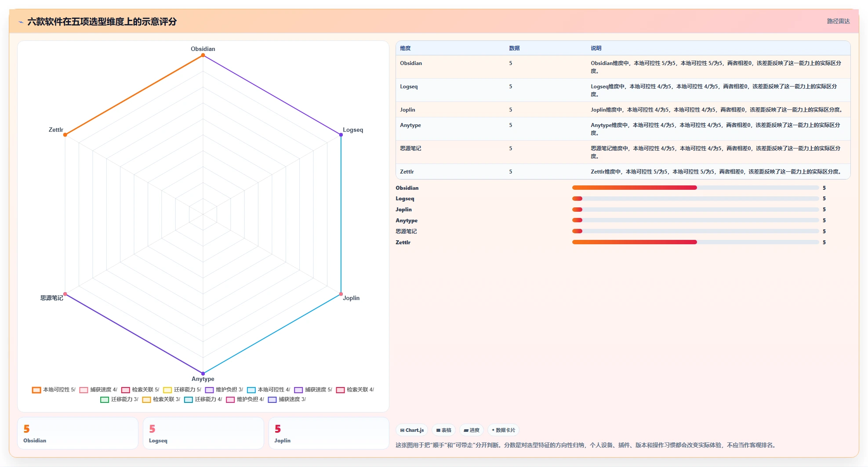Click the Logseq axis label on the radar
The width and height of the screenshot is (868, 467).
click(353, 130)
